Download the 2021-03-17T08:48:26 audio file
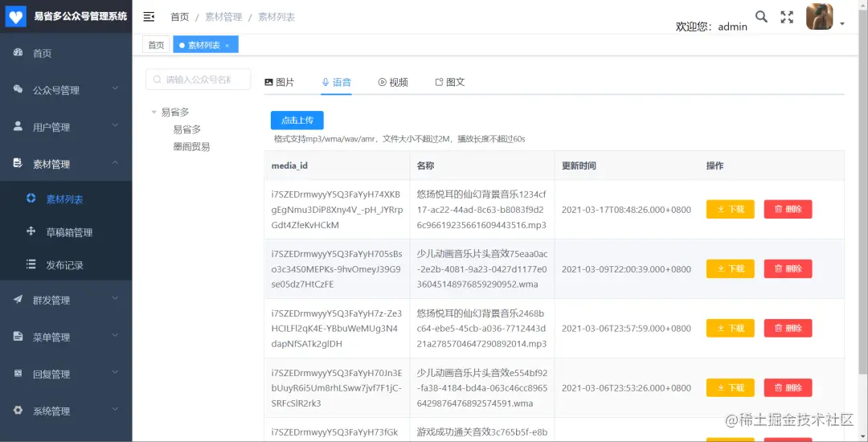The width and height of the screenshot is (868, 442). [730, 209]
